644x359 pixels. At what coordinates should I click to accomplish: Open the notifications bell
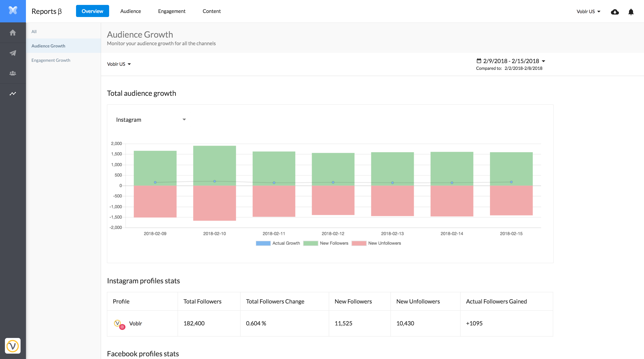coord(631,12)
